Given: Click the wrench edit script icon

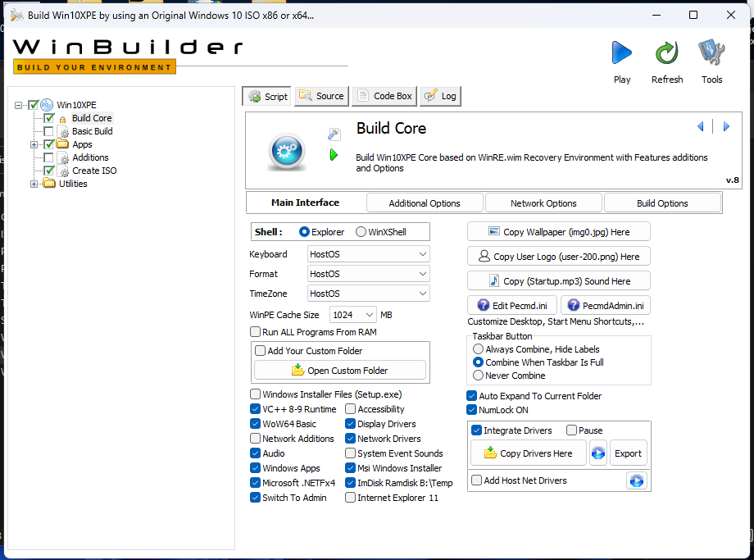Looking at the screenshot, I should coord(334,134).
